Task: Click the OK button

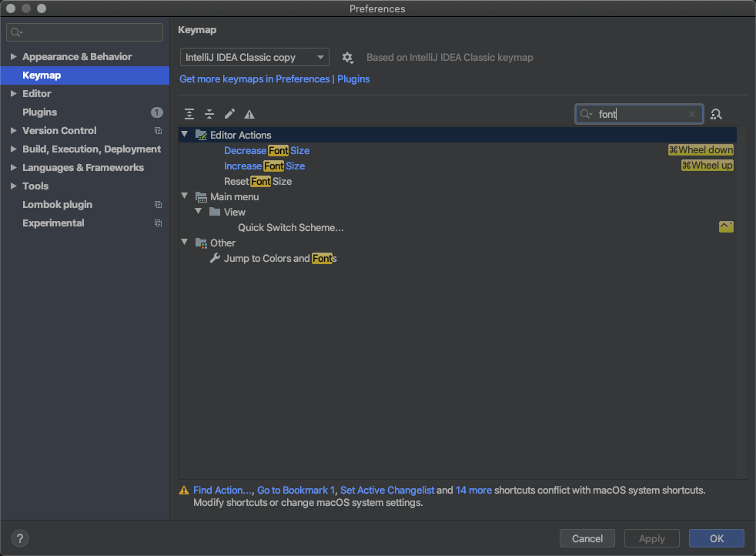Action: (x=717, y=538)
